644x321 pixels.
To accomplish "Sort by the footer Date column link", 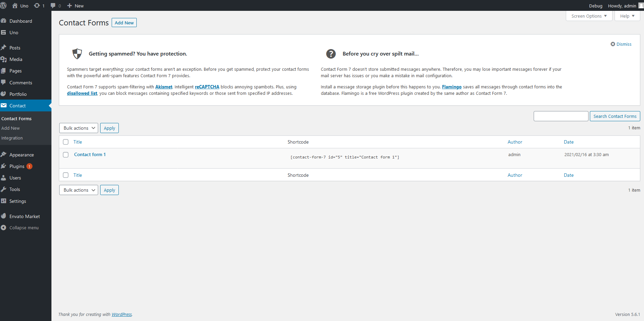I will [x=569, y=175].
